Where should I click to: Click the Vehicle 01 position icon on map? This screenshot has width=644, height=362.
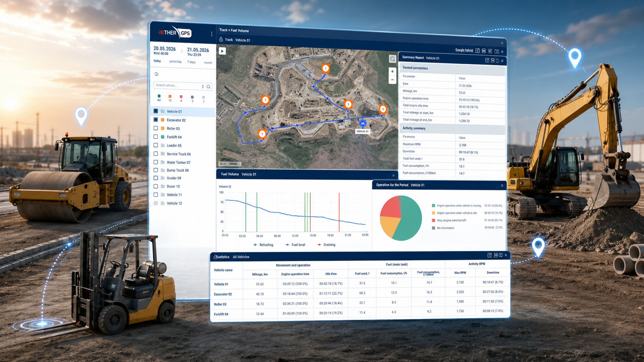(362, 123)
